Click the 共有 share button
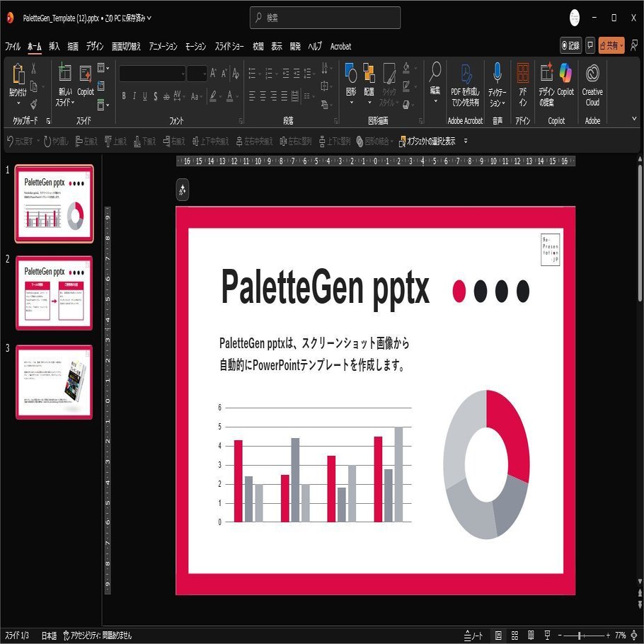 (611, 45)
